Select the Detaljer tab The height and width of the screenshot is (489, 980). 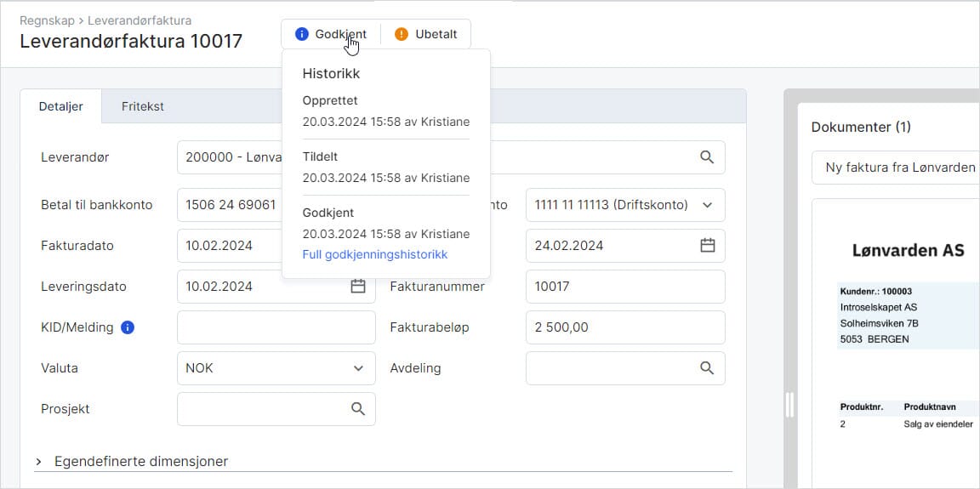coord(61,106)
